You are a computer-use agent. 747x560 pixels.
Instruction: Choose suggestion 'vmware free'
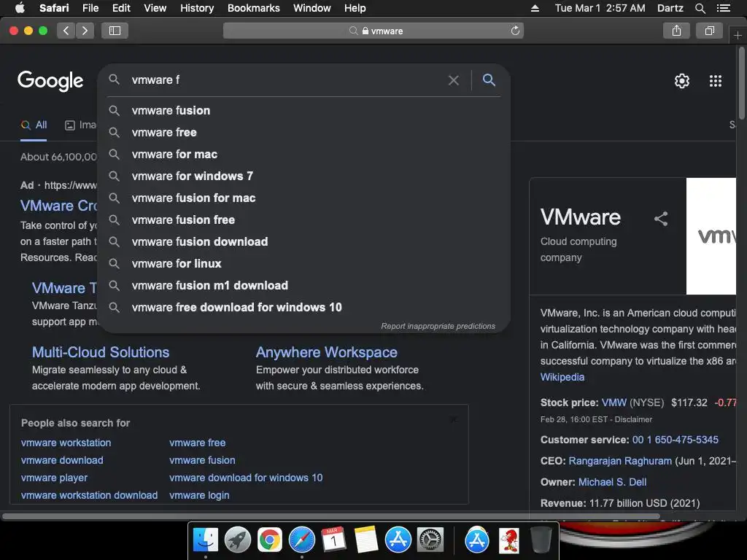point(303,133)
